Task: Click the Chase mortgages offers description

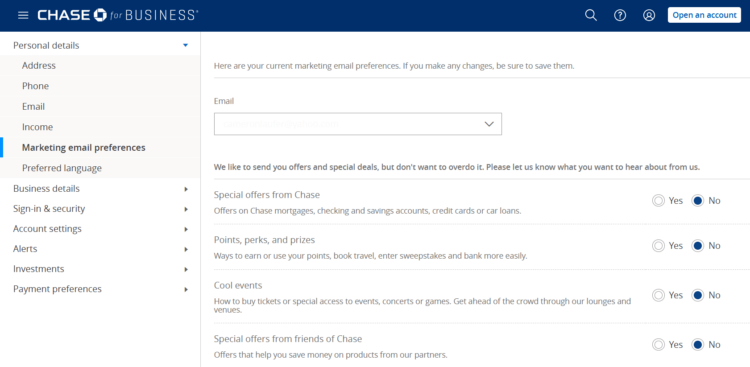Action: pos(367,211)
